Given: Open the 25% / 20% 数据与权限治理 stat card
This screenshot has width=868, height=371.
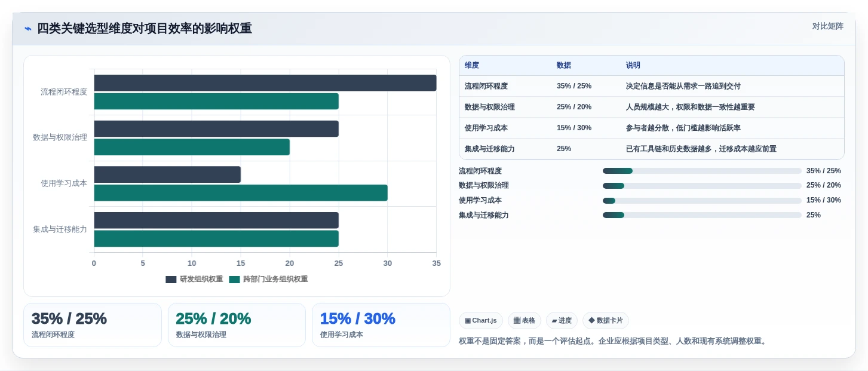Looking at the screenshot, I should click(237, 325).
